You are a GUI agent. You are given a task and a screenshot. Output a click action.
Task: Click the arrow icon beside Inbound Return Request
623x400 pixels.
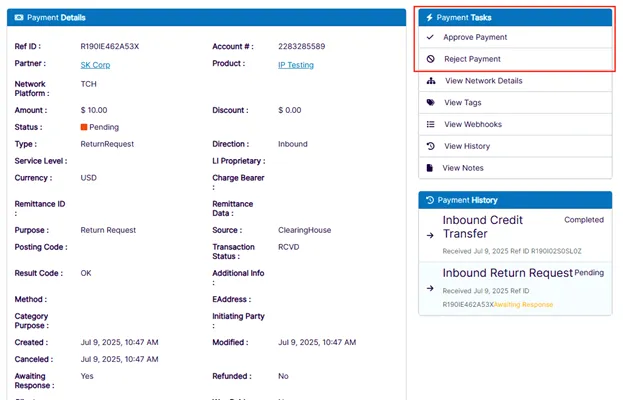coord(430,288)
